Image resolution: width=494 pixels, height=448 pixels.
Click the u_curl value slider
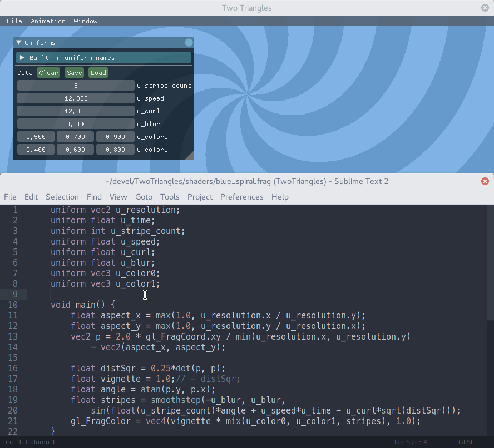coord(76,111)
